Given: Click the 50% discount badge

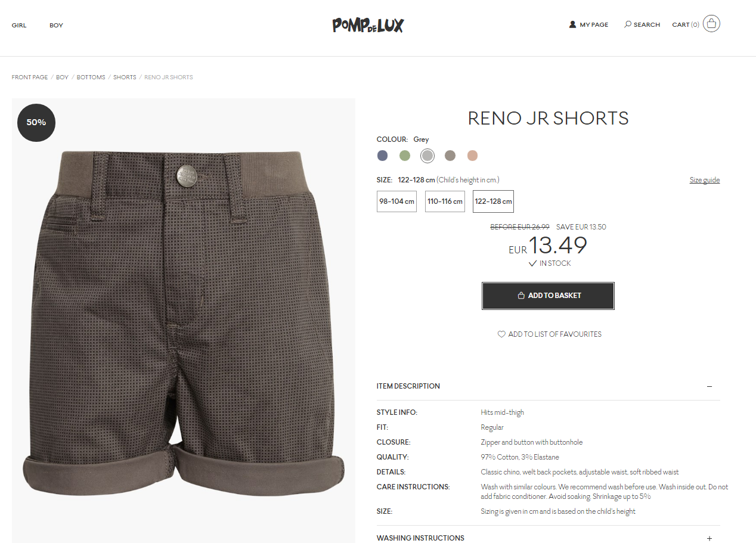Looking at the screenshot, I should pos(36,122).
